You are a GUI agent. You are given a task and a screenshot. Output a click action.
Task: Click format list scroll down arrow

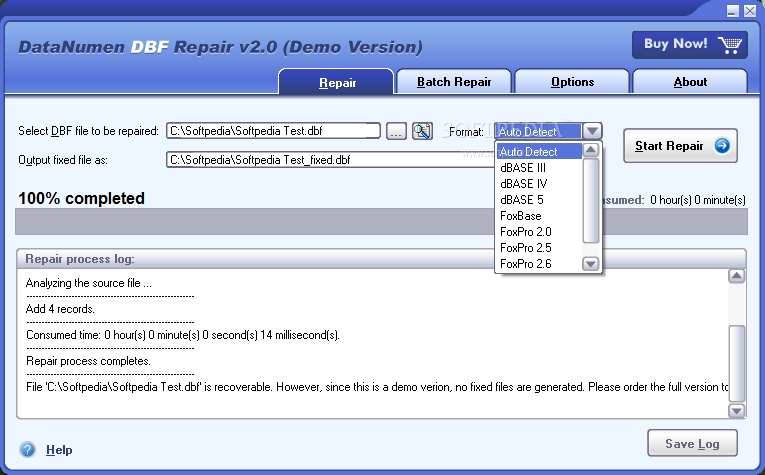tap(590, 264)
